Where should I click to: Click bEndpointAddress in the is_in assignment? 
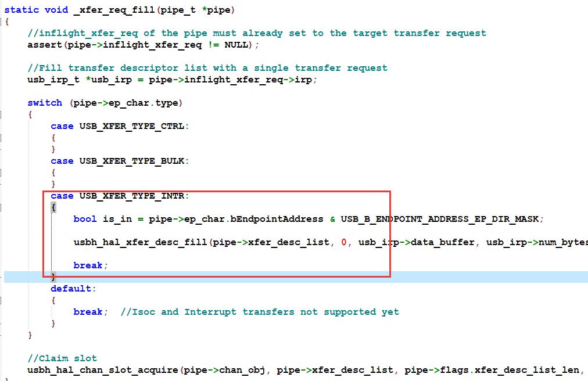(277, 220)
